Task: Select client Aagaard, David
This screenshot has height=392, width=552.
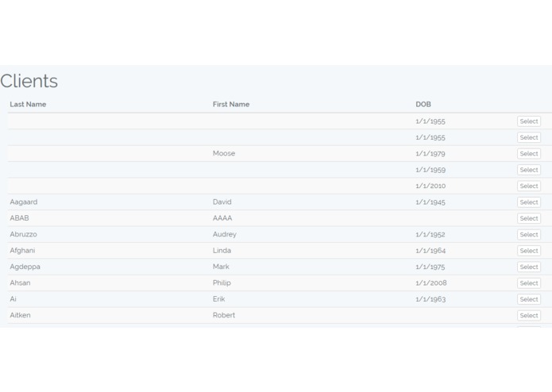Action: point(529,202)
